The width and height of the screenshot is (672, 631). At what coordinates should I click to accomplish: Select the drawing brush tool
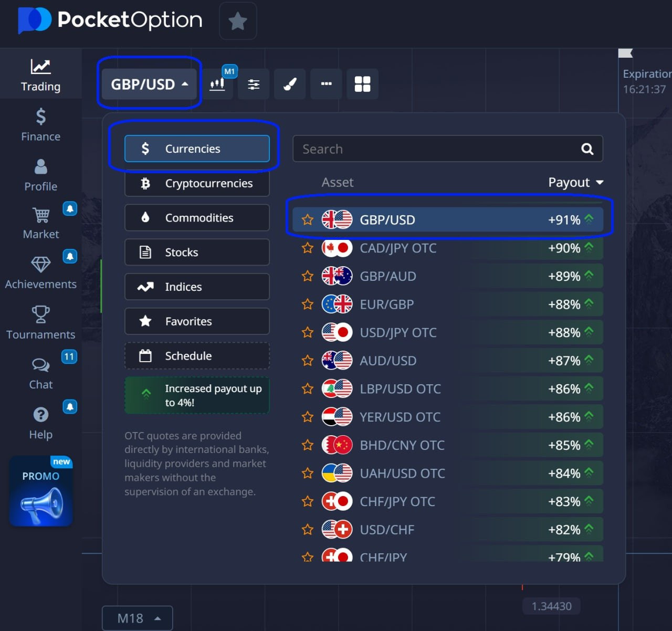(290, 84)
